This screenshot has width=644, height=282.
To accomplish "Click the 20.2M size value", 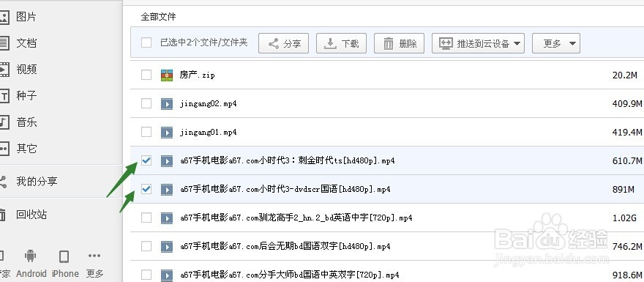I will (x=625, y=75).
